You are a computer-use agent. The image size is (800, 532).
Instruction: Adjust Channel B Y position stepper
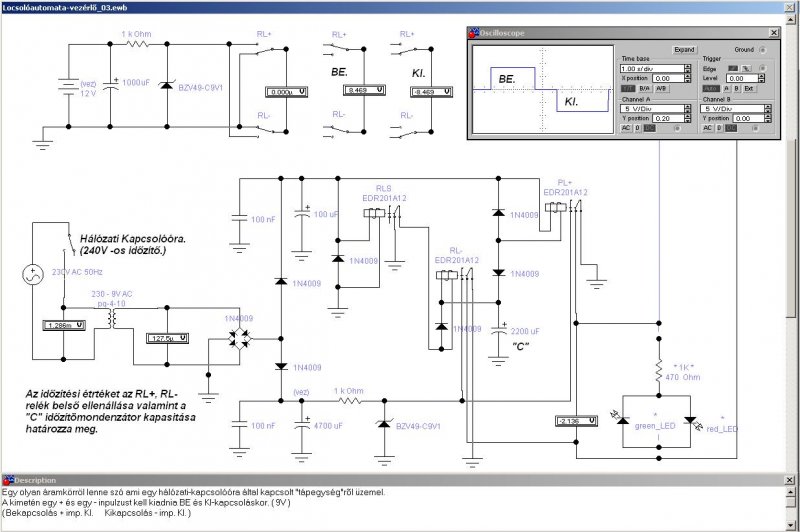[x=768, y=118]
